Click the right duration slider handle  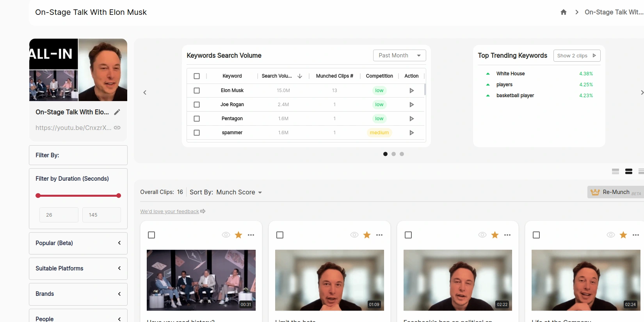[119, 196]
